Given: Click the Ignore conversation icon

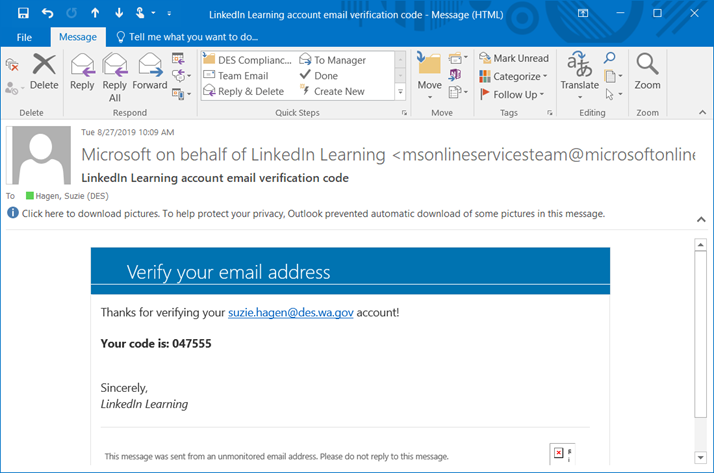Looking at the screenshot, I should (x=12, y=65).
